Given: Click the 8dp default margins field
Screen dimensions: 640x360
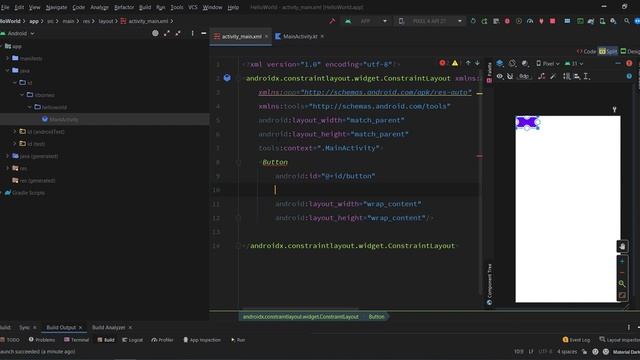Looking at the screenshot, I should click(x=524, y=76).
